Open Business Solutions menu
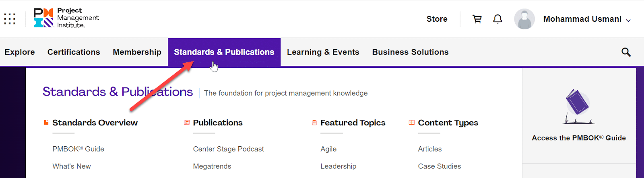This screenshot has width=644, height=178. point(410,52)
